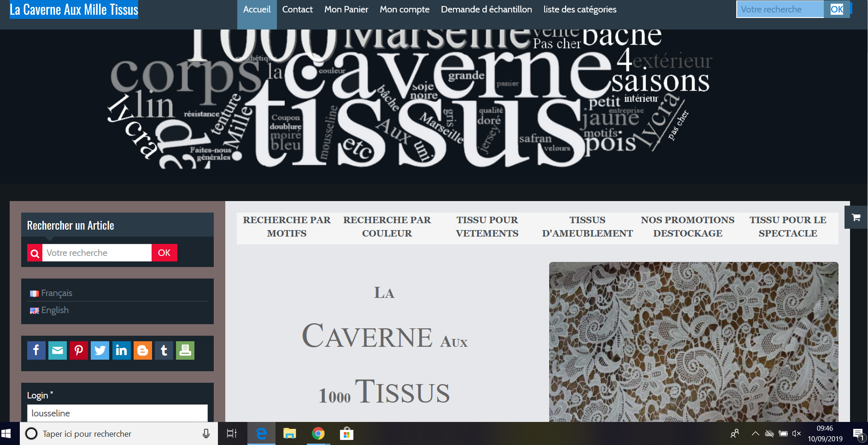The height and width of the screenshot is (445, 868).
Task: Click the muted volume tray icon
Action: (797, 433)
